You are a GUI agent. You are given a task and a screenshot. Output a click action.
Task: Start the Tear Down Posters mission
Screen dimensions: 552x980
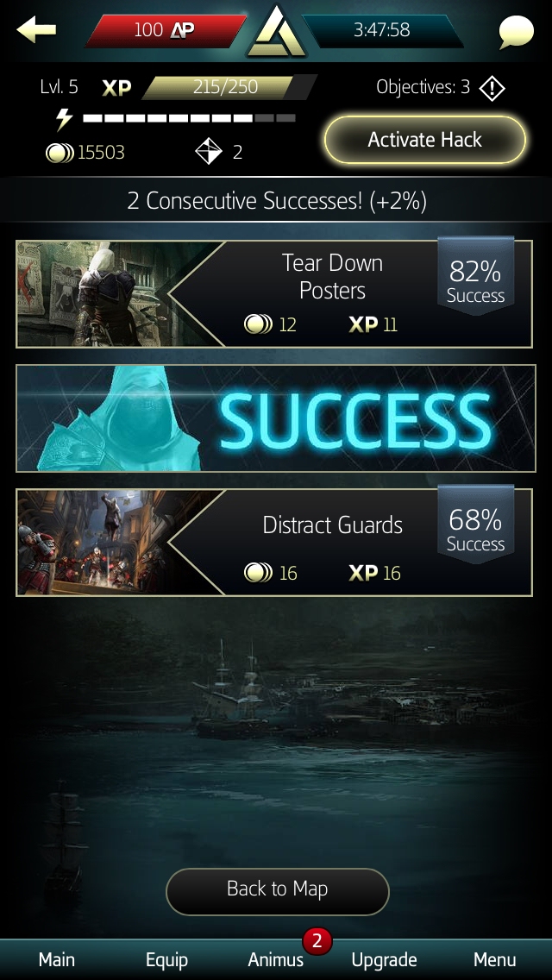tap(273, 294)
